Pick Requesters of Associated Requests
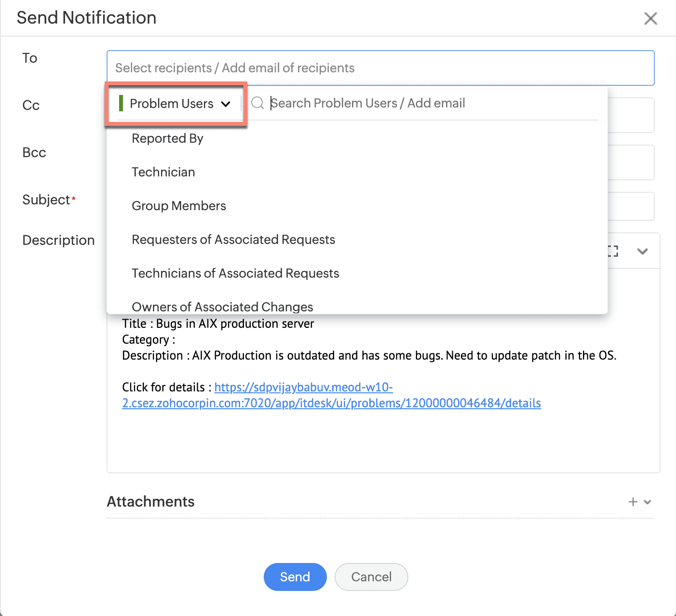The width and height of the screenshot is (676, 616). point(233,240)
